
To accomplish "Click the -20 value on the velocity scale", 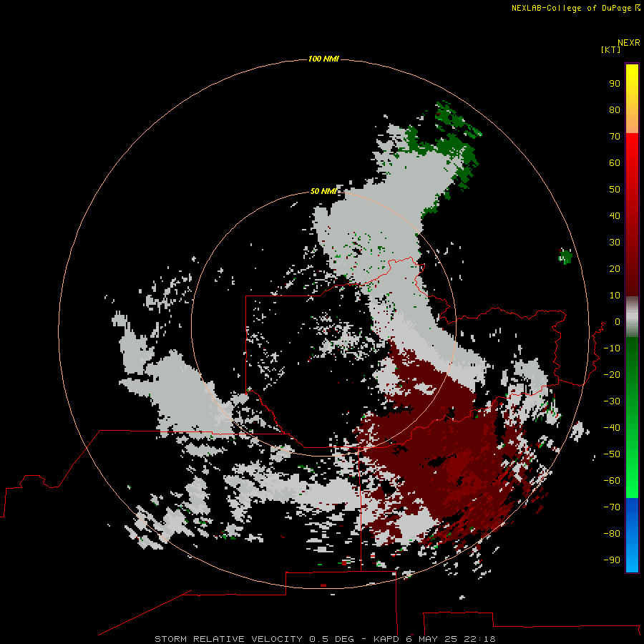I will pos(612,375).
